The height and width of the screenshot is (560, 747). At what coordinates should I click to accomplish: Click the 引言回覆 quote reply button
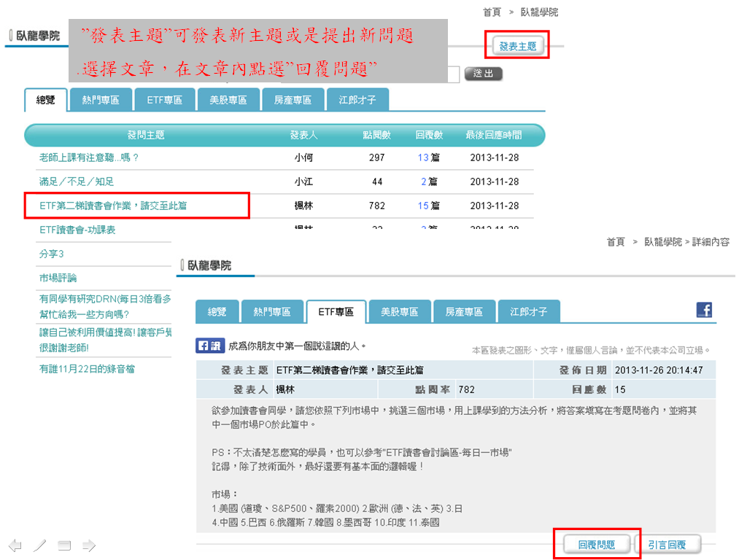click(667, 544)
